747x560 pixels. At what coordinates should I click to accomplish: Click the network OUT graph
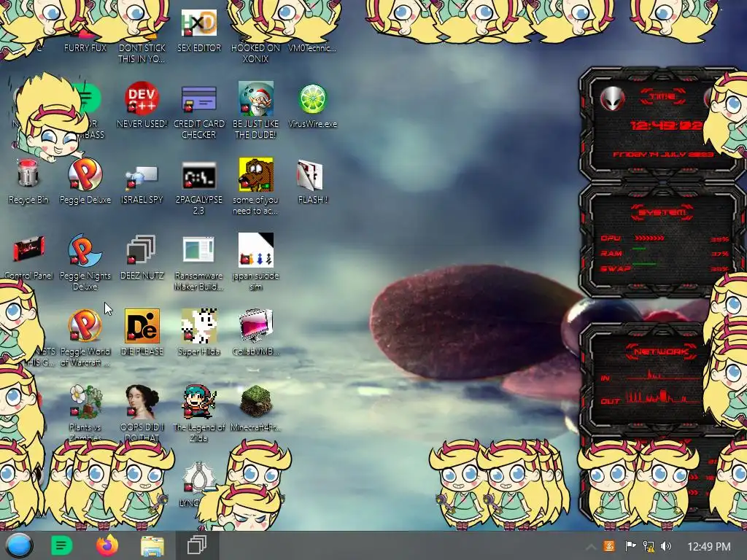click(665, 397)
